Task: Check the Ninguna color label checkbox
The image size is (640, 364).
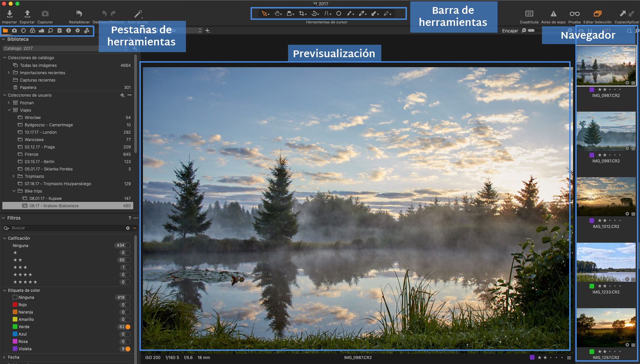Action: tap(15, 297)
